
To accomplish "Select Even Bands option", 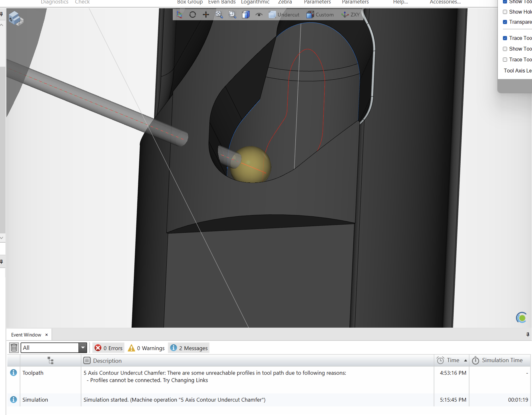I will 222,2.
